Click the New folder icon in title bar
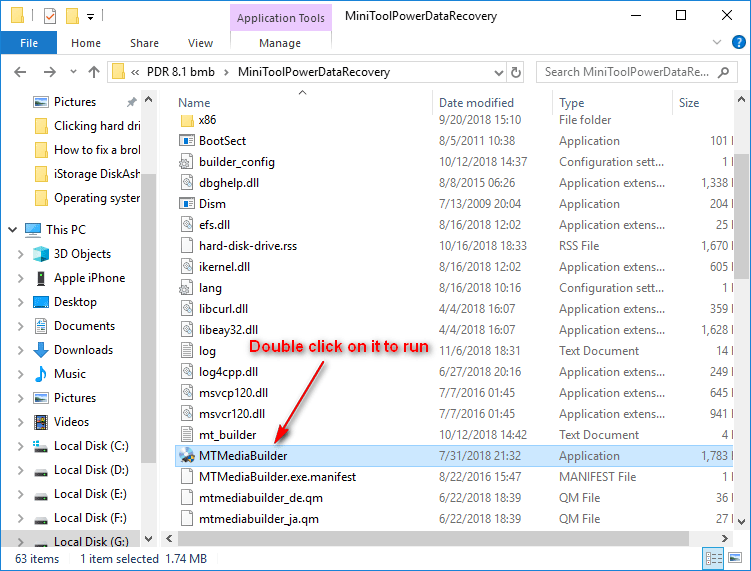This screenshot has width=751, height=571. tap(72, 17)
